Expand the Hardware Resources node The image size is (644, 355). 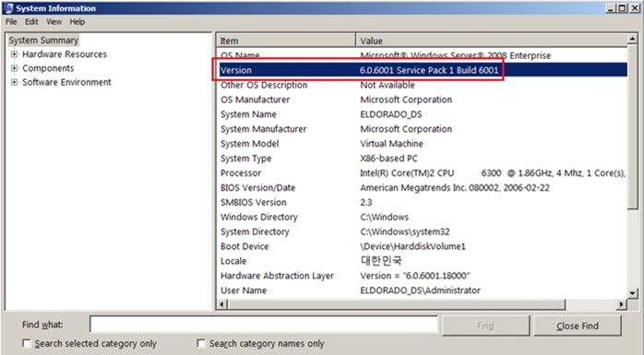point(15,54)
